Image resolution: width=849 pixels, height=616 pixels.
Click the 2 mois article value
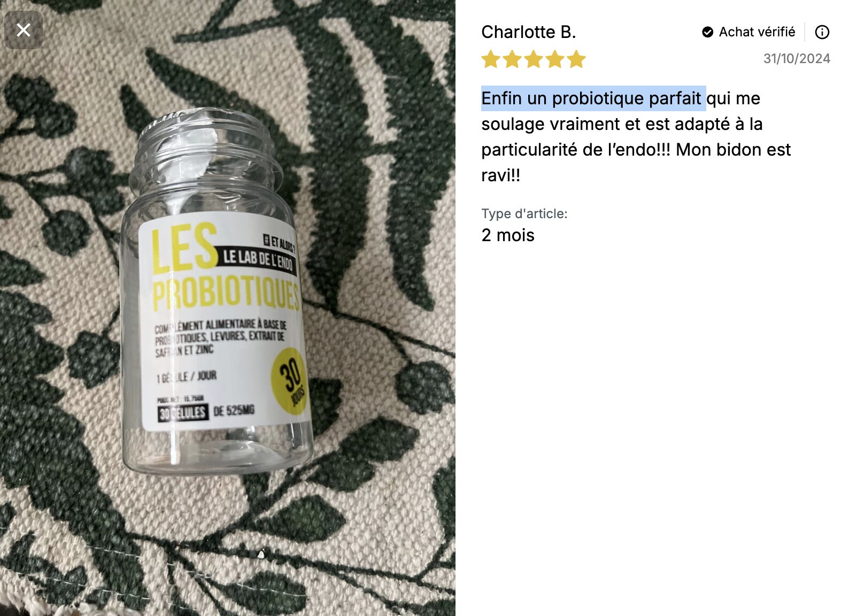[508, 235]
